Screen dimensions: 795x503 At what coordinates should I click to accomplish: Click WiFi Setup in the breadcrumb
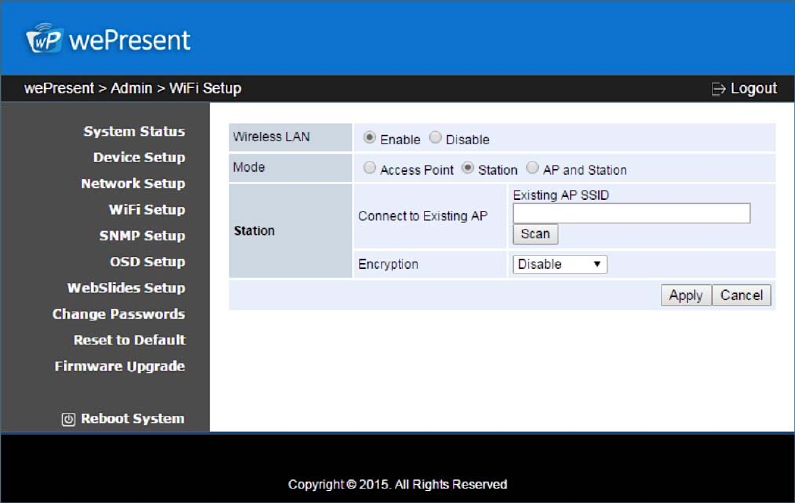[205, 88]
